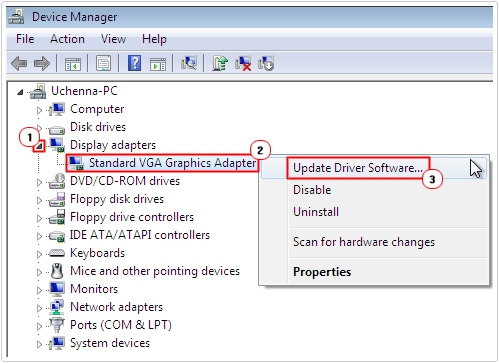Click the blue Help question-mark icon
The width and height of the screenshot is (499, 363).
(134, 63)
